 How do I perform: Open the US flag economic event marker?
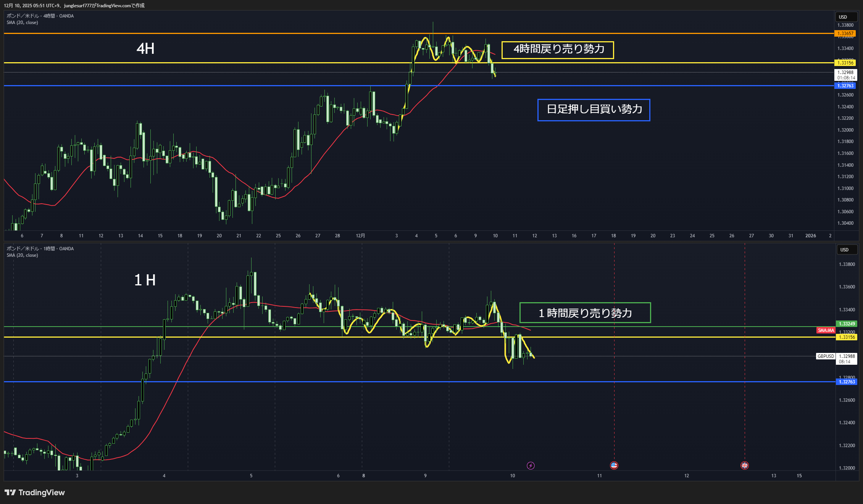614,465
